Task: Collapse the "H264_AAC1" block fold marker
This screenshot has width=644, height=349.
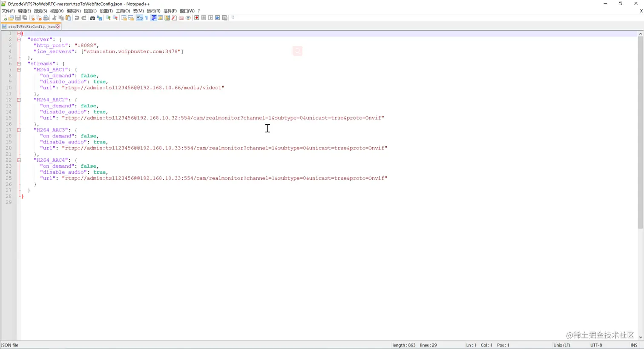Action: click(x=19, y=69)
